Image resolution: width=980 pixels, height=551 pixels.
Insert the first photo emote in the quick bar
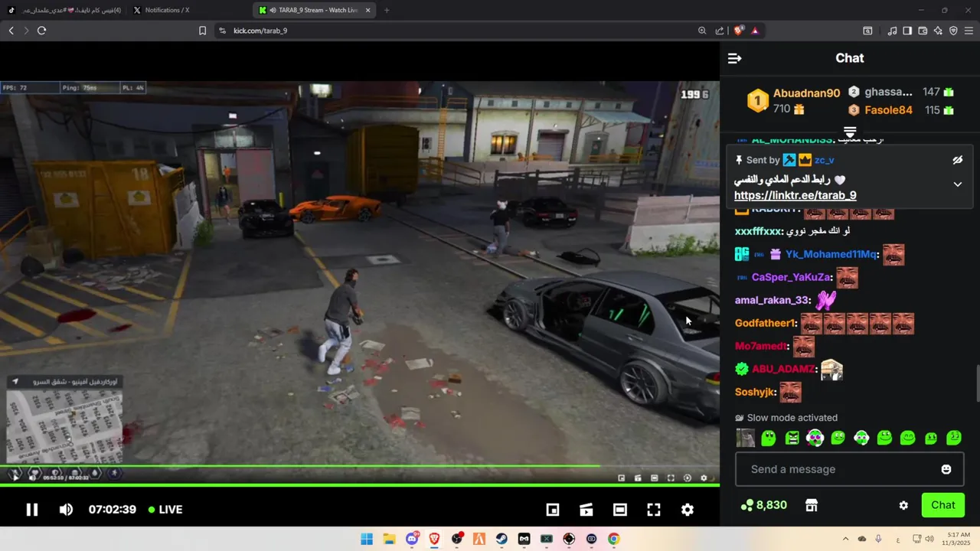[x=745, y=439]
